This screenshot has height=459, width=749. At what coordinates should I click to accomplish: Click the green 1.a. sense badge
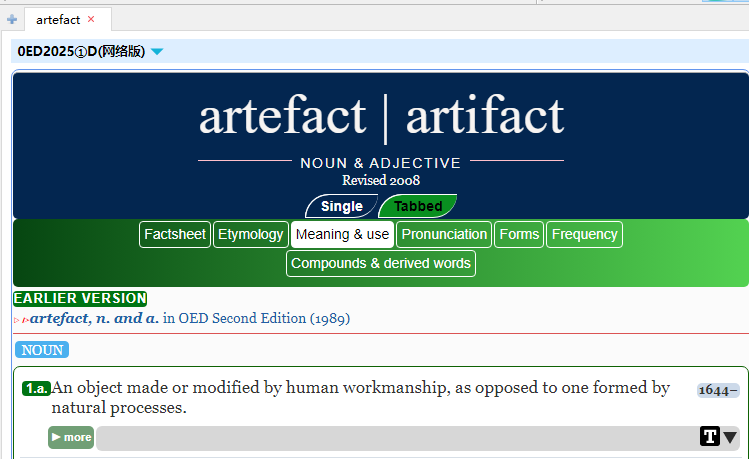(37, 388)
